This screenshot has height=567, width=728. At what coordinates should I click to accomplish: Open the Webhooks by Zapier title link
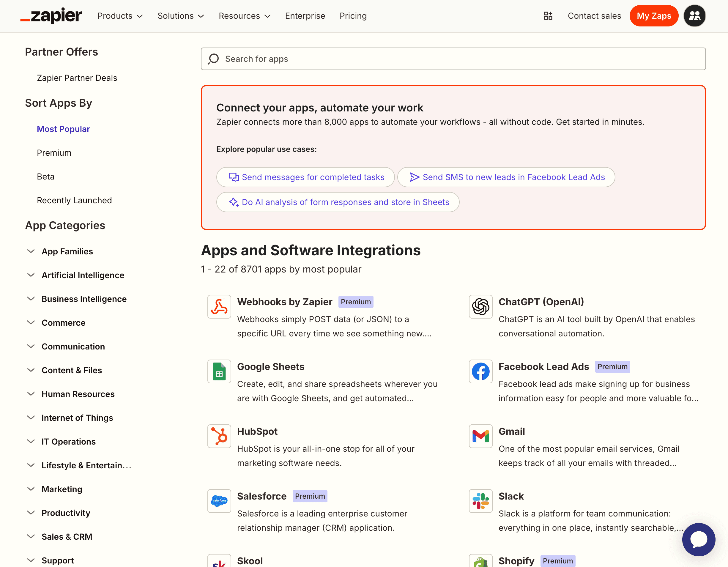(x=285, y=302)
